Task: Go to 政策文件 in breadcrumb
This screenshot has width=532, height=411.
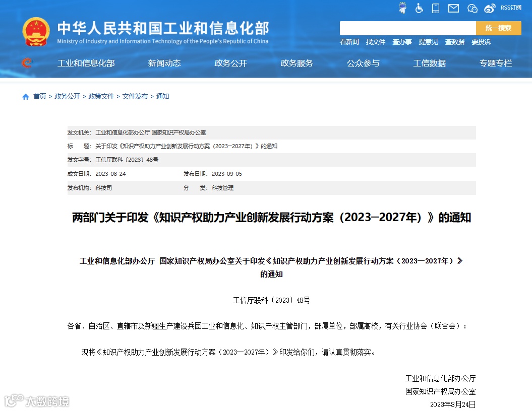Action: [x=101, y=97]
